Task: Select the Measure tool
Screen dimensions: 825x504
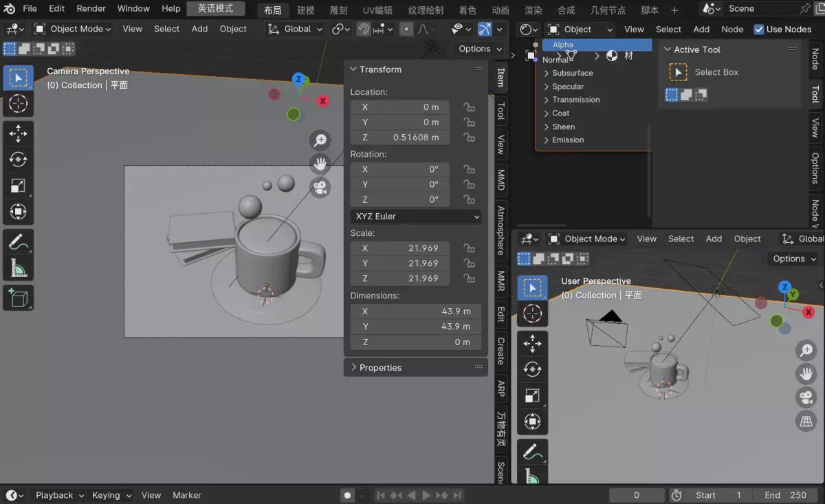Action: tap(18, 267)
